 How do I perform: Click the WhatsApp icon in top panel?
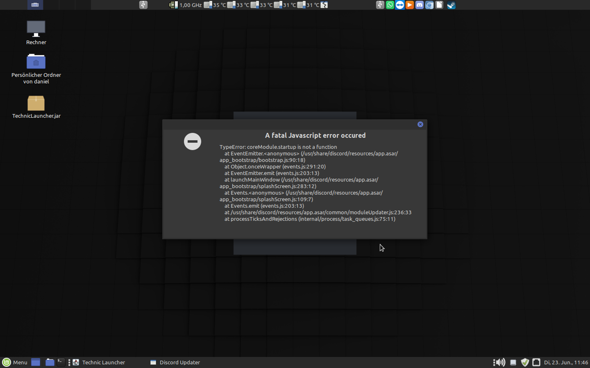click(x=390, y=5)
